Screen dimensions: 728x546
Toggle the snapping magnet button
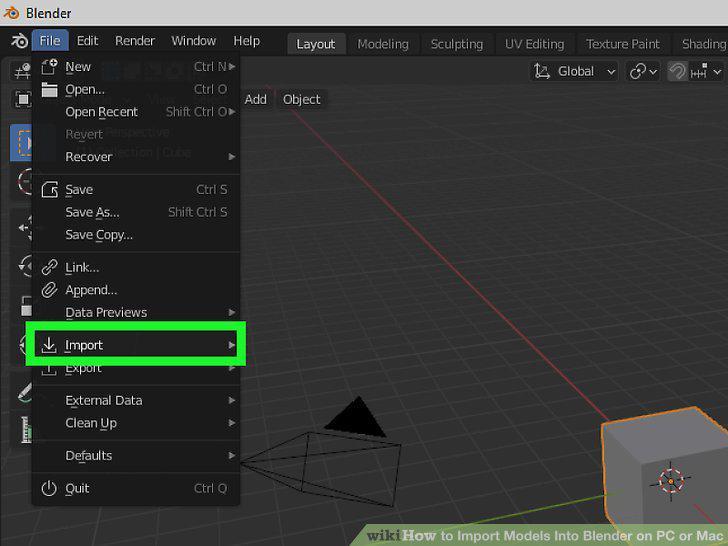tap(677, 72)
